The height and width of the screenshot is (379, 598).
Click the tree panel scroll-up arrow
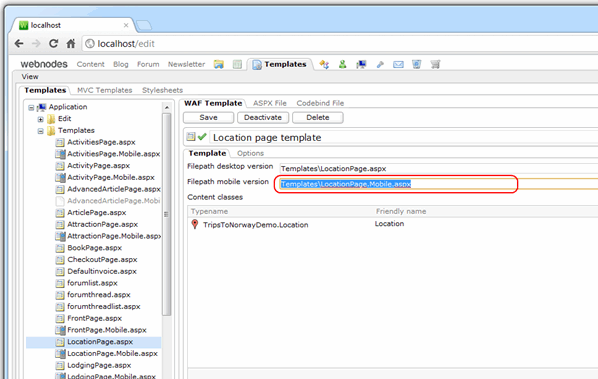(167, 108)
